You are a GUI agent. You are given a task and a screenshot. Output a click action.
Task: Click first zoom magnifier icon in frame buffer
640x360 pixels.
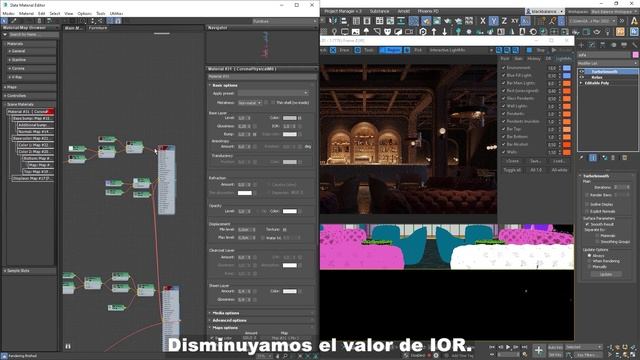499,50
